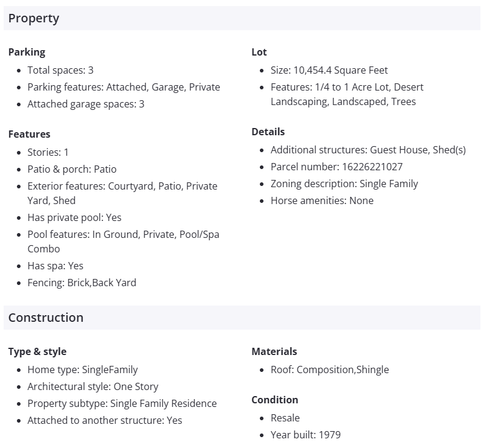Click Has private pool: Yes line
The height and width of the screenshot is (448, 481).
coord(74,217)
